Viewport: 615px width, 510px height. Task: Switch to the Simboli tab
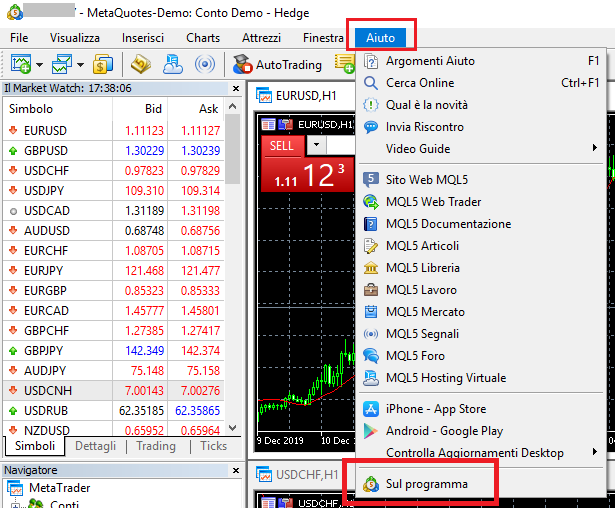[35, 446]
